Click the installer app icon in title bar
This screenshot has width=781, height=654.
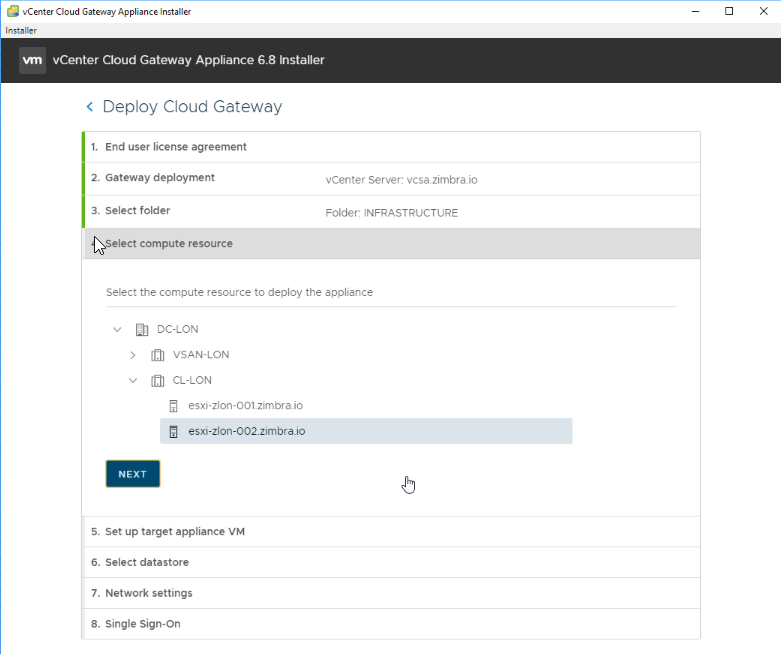[x=13, y=11]
